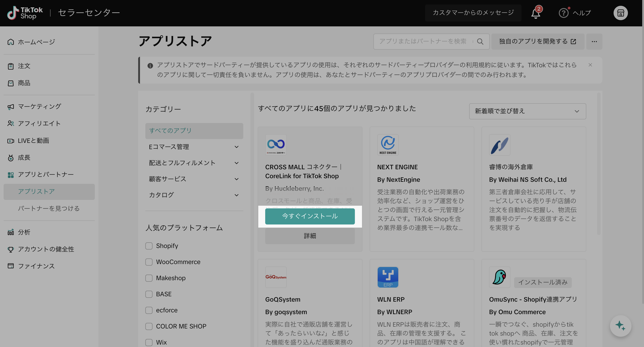The height and width of the screenshot is (347, 644).
Task: Open パートナーを見つける sidebar item
Action: tap(49, 209)
